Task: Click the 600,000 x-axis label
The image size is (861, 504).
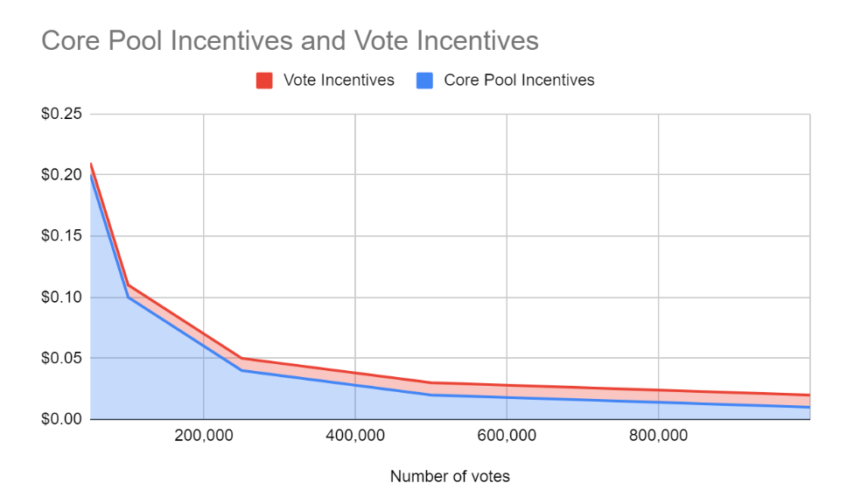Action: click(507, 436)
